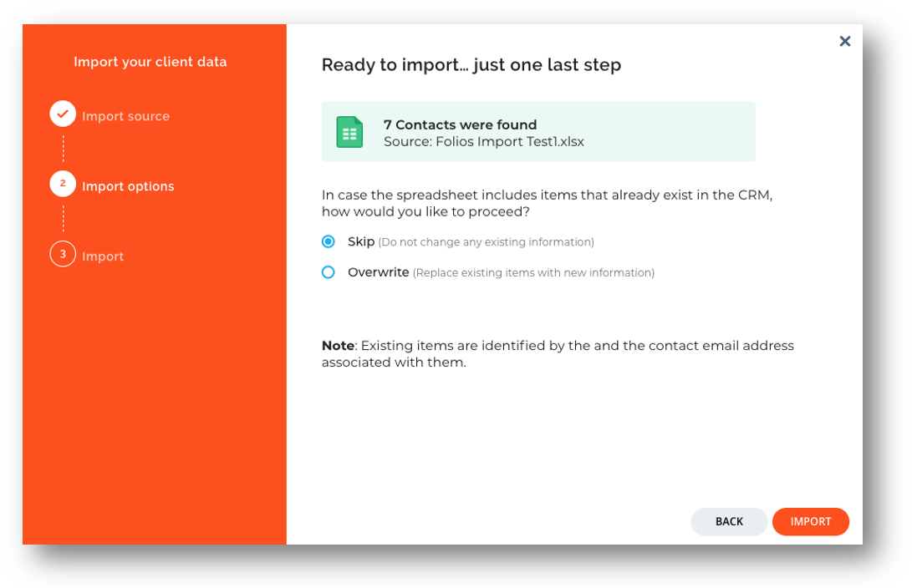This screenshot has height=588, width=912.
Task: Click the Note about existing items
Action: click(x=558, y=353)
